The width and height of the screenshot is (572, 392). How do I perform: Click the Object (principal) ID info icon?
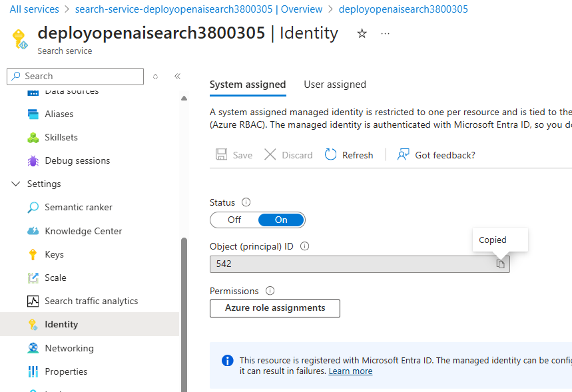(304, 246)
